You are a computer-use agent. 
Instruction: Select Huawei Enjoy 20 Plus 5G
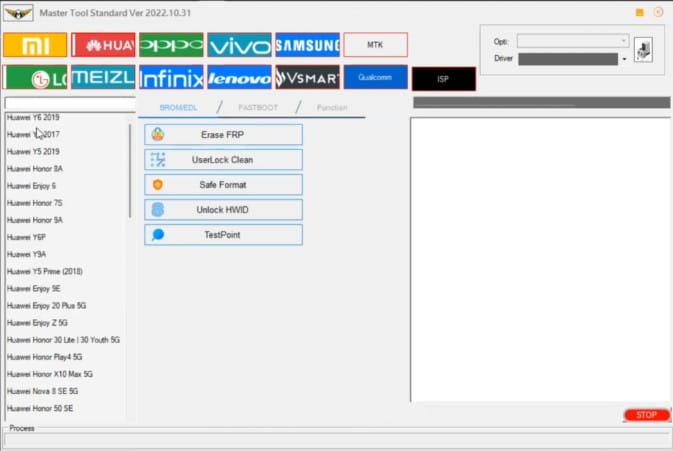(x=46, y=306)
